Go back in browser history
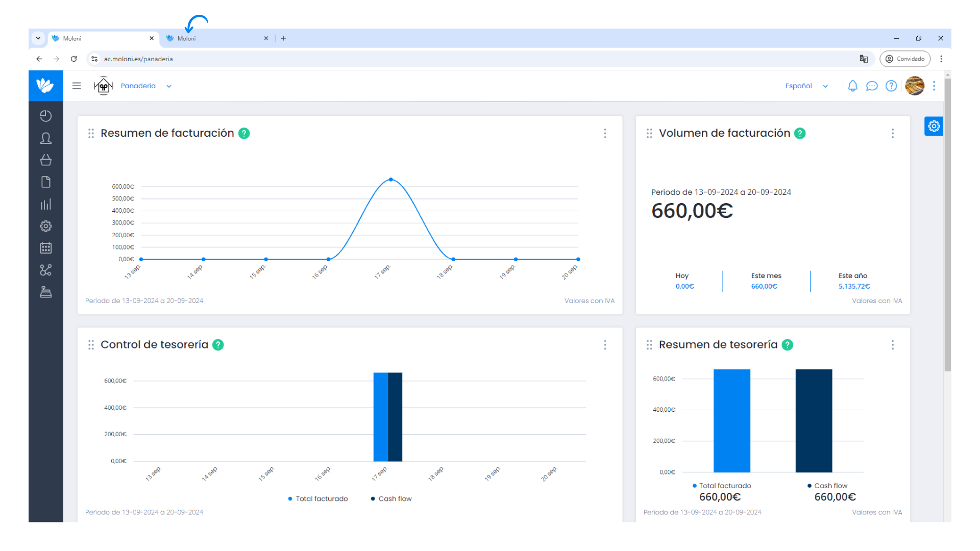The width and height of the screenshot is (980, 551). [39, 59]
